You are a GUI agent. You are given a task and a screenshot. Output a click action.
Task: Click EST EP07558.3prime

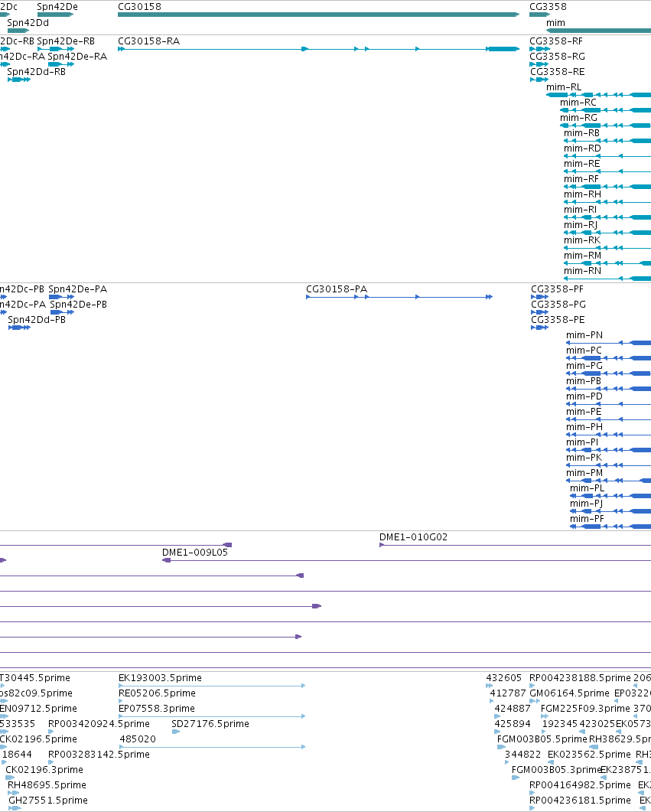[157, 709]
